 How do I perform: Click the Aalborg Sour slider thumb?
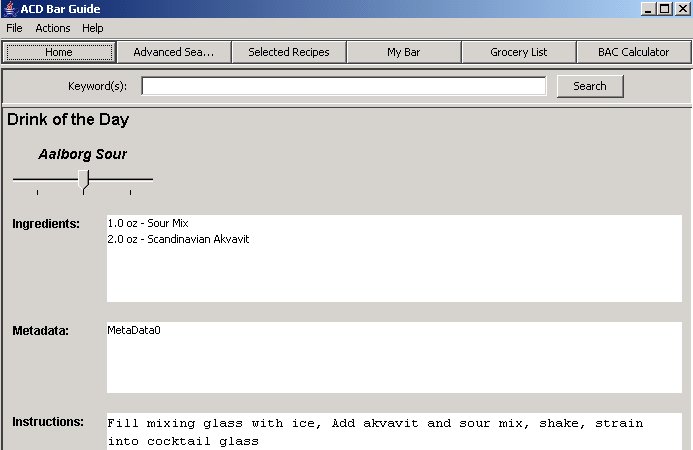[84, 179]
